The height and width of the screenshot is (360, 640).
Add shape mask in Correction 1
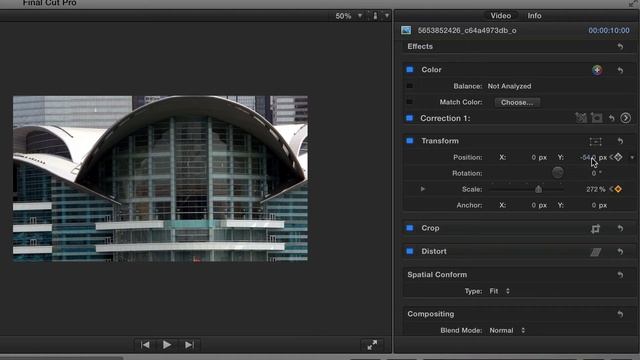597,118
